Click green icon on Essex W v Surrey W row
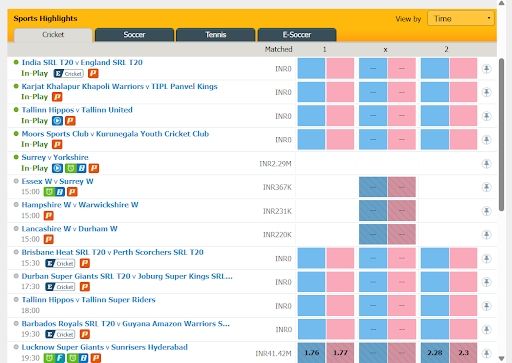The image size is (512, 363). click(49, 192)
